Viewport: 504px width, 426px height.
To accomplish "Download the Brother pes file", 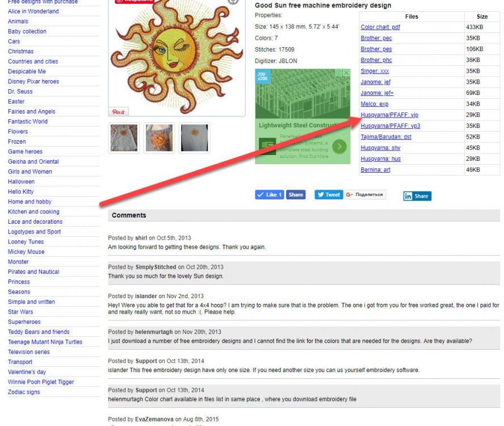I will [x=375, y=48].
